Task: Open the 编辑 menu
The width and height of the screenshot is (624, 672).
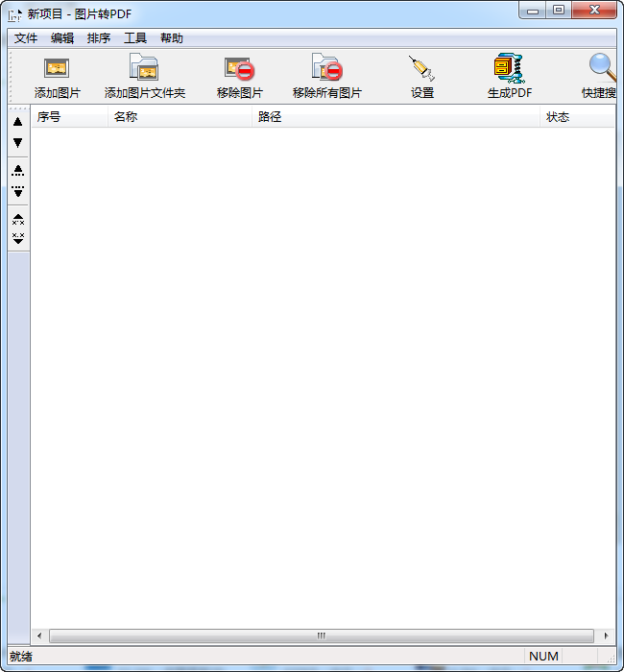Action: 62,38
